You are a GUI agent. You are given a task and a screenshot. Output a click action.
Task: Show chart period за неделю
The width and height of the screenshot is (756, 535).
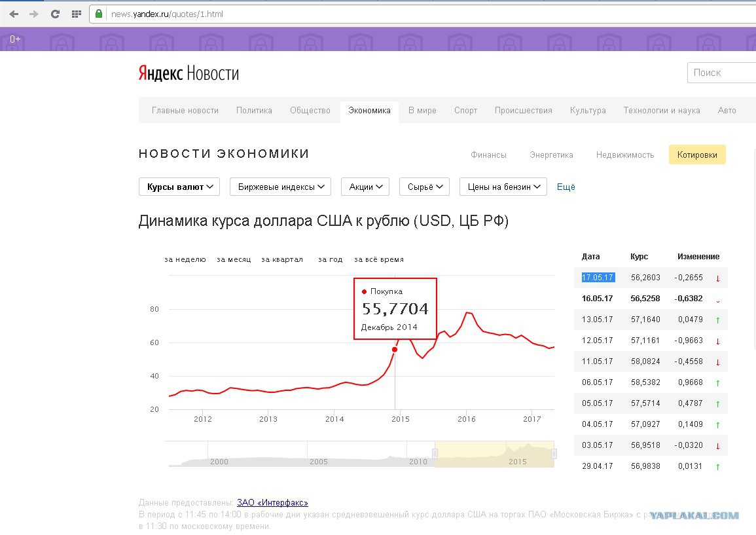185,259
